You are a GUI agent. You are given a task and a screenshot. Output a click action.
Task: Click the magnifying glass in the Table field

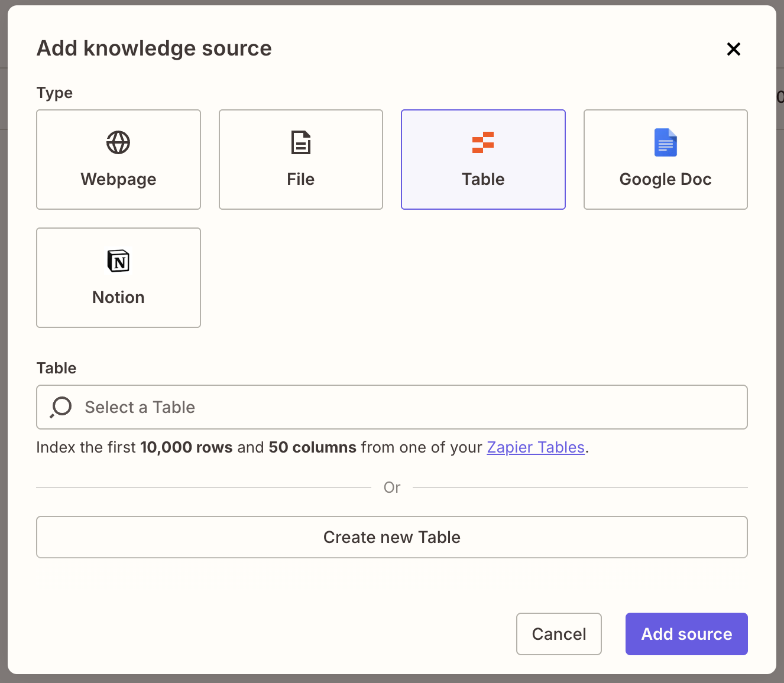click(60, 407)
